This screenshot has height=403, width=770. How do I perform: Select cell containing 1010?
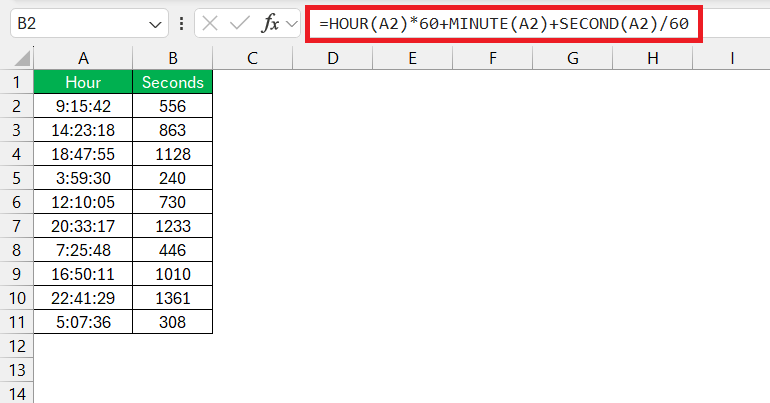coord(172,274)
